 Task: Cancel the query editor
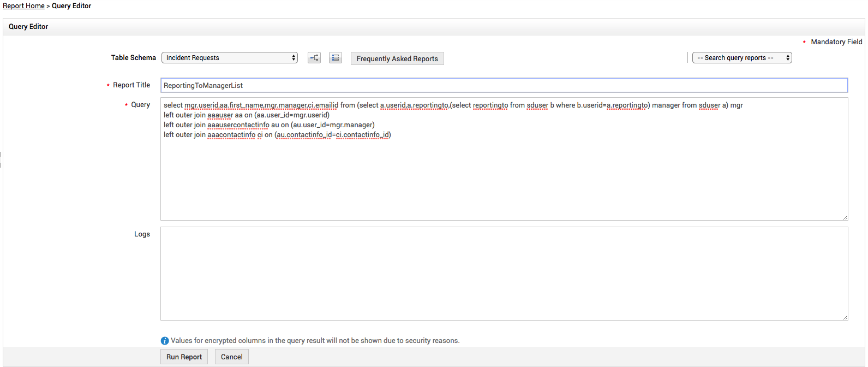coord(232,357)
